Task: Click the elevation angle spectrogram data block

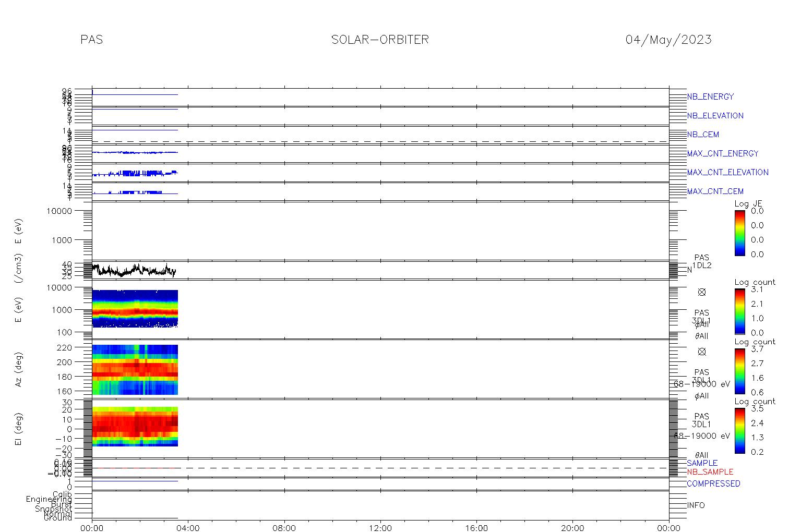Action: pyautogui.click(x=135, y=427)
